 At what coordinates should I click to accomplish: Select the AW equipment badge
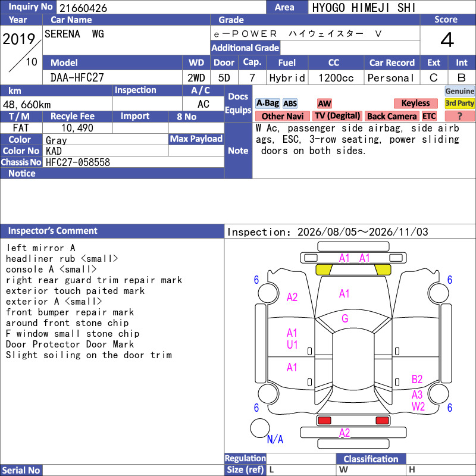tap(324, 104)
